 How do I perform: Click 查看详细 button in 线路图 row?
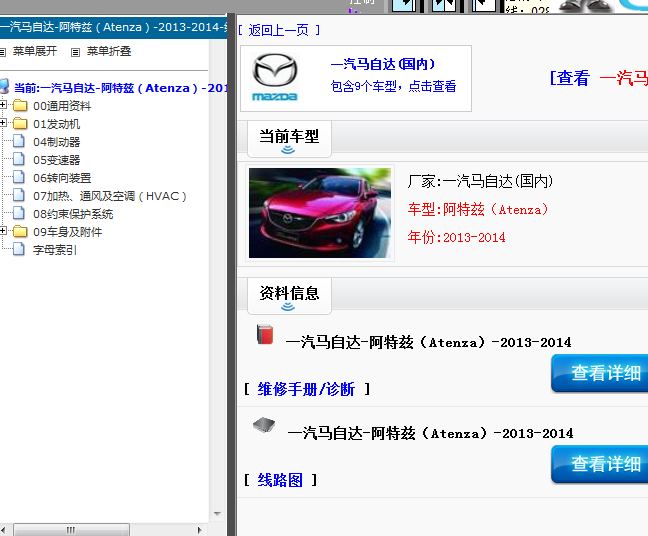click(600, 464)
